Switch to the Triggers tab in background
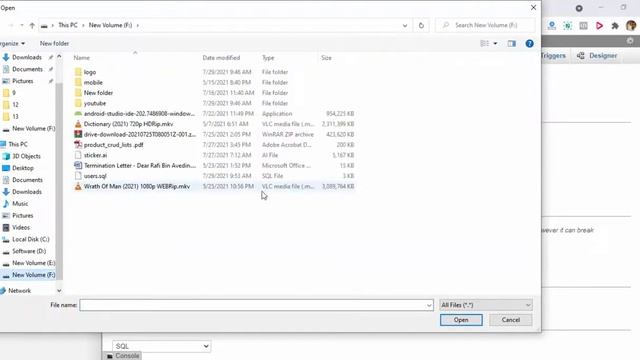Image resolution: width=640 pixels, height=360 pixels. (x=553, y=56)
